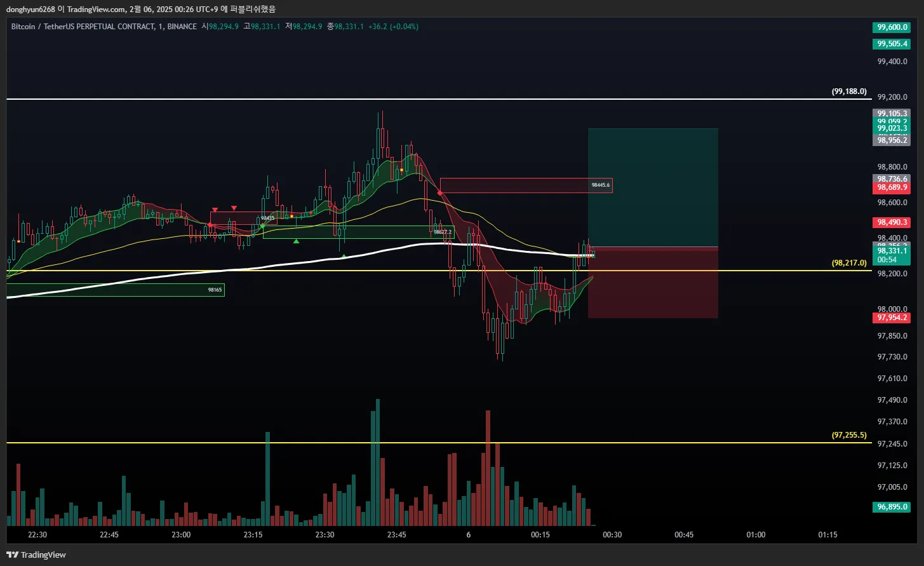Click the 22:30 time axis label
The width and height of the screenshot is (924, 566).
tap(37, 535)
